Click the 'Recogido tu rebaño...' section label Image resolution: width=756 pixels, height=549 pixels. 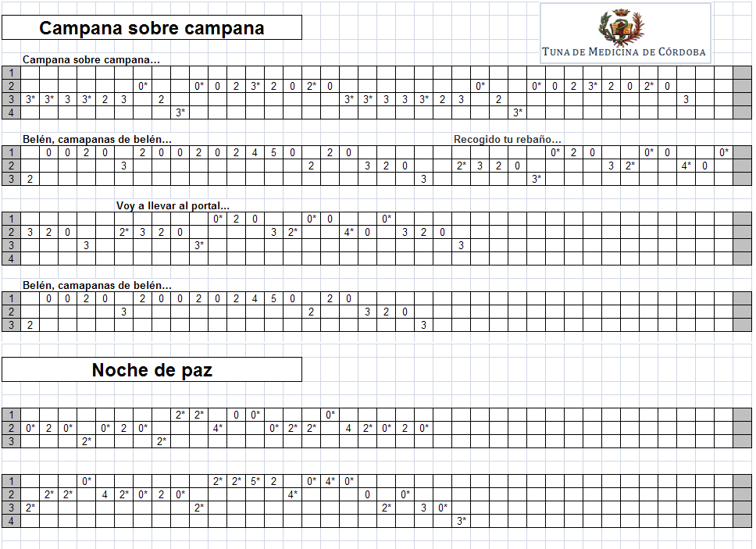tap(507, 139)
